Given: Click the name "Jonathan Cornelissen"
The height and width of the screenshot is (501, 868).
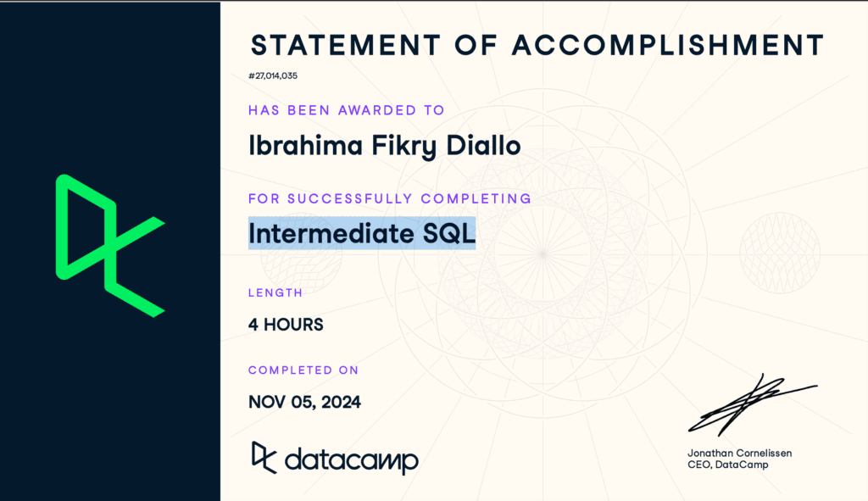Looking at the screenshot, I should (739, 454).
